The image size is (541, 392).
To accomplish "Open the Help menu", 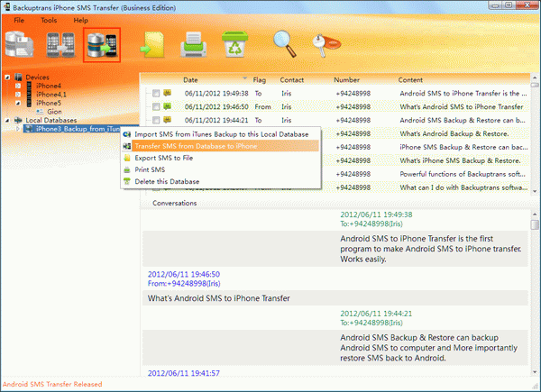I will (x=81, y=21).
